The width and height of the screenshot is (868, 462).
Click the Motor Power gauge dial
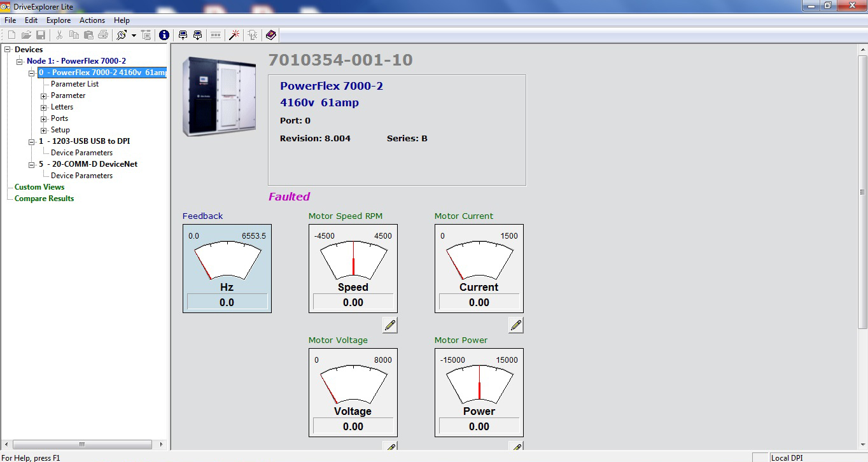pyautogui.click(x=479, y=392)
